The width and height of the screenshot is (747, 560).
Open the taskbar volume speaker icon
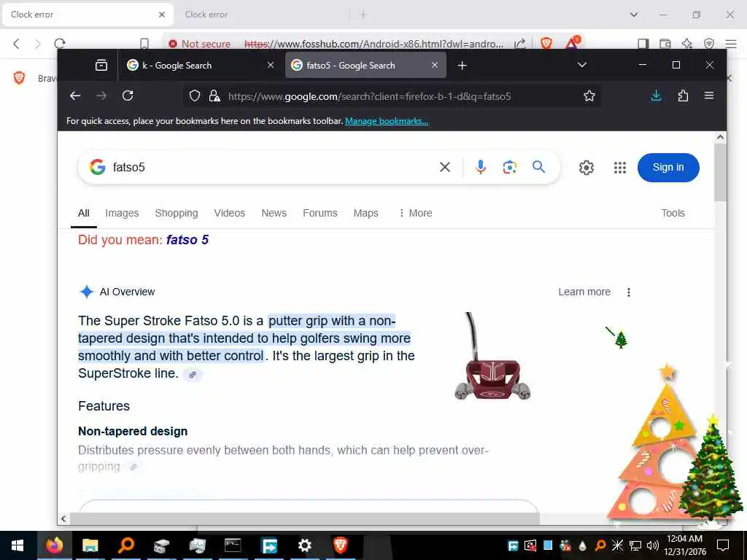pyautogui.click(x=652, y=545)
